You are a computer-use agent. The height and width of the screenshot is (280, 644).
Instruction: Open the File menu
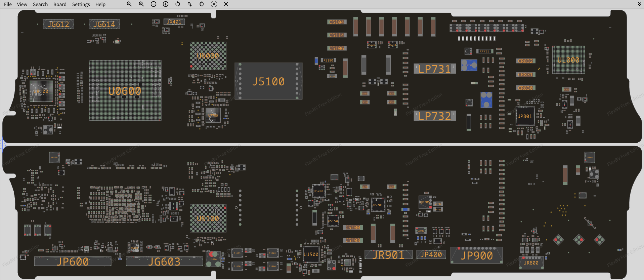8,4
